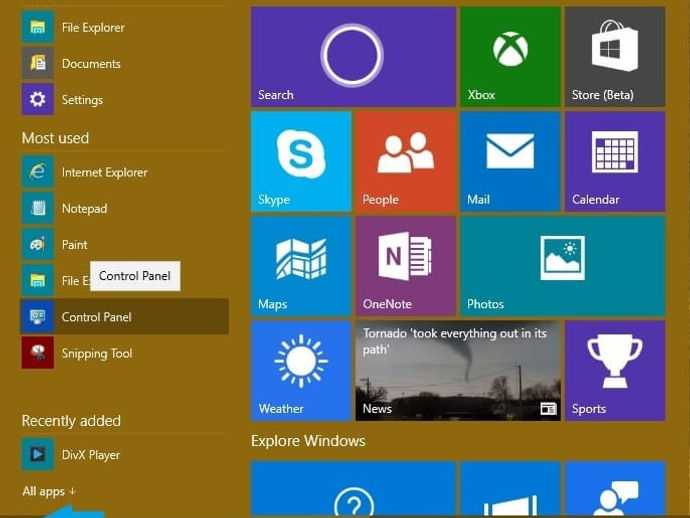
Task: Select the DivX Player label
Action: coord(91,455)
